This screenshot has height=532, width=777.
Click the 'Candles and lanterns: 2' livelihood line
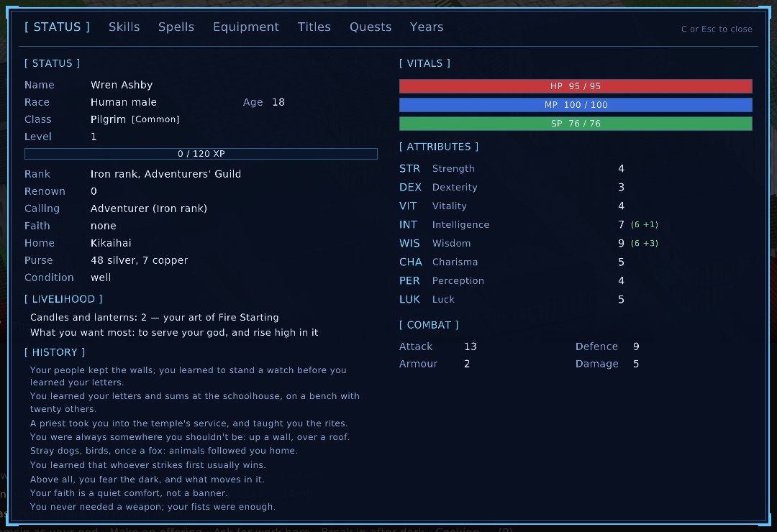coord(154,318)
